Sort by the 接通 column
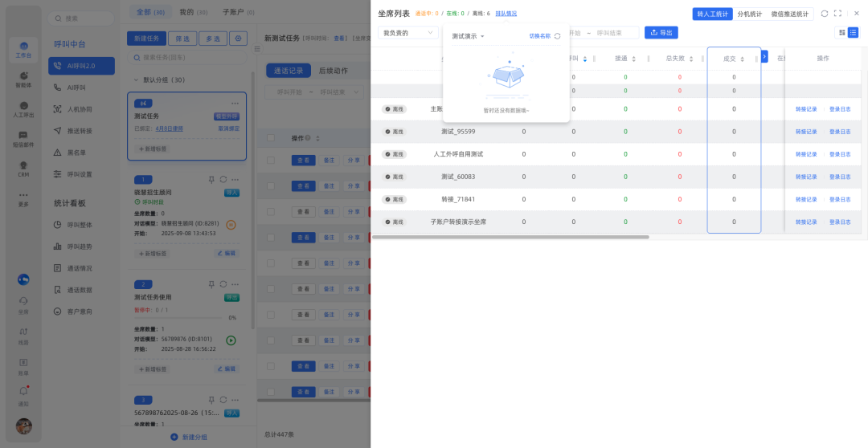The height and width of the screenshot is (448, 868). point(633,59)
